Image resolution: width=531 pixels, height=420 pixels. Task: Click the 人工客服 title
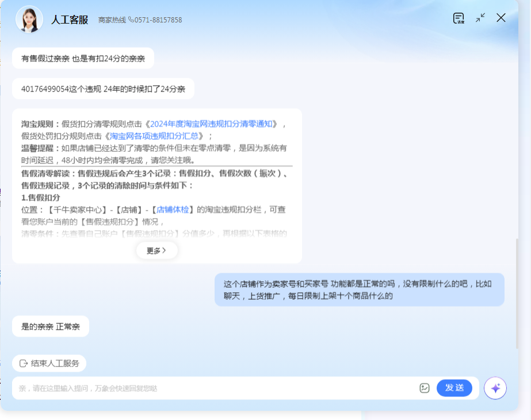click(x=70, y=20)
